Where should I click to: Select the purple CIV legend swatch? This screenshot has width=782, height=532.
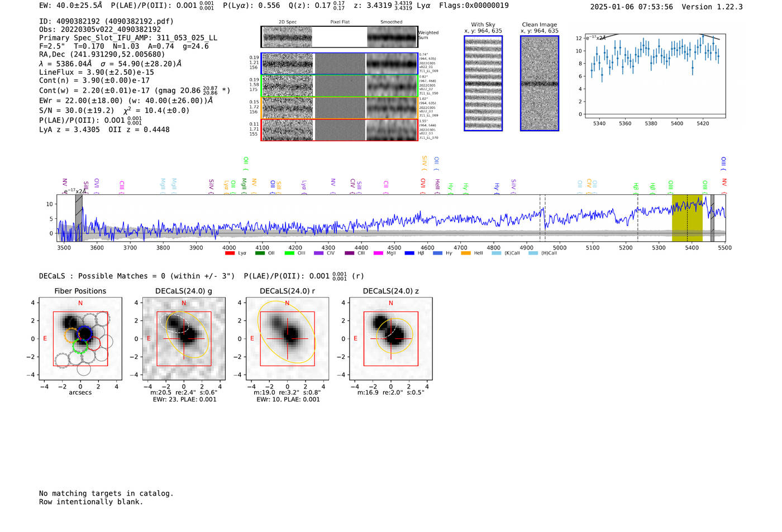coord(319,253)
